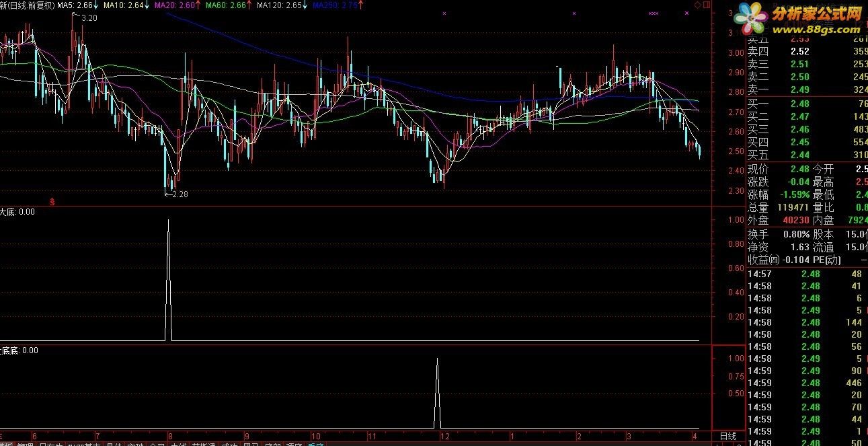868x446 pixels.
Task: Click the 2.50 price axis label
Action: [x=736, y=151]
